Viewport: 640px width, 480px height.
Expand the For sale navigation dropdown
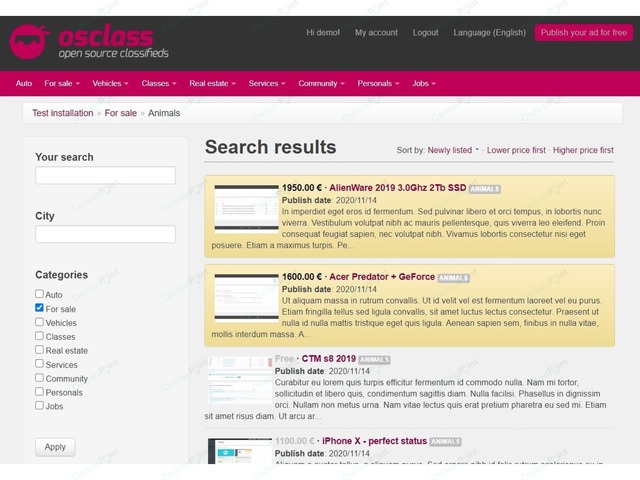tap(62, 84)
